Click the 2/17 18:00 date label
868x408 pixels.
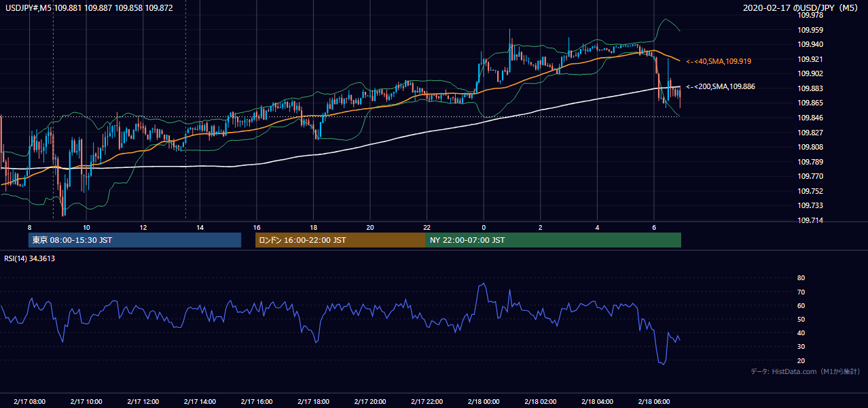(312, 402)
